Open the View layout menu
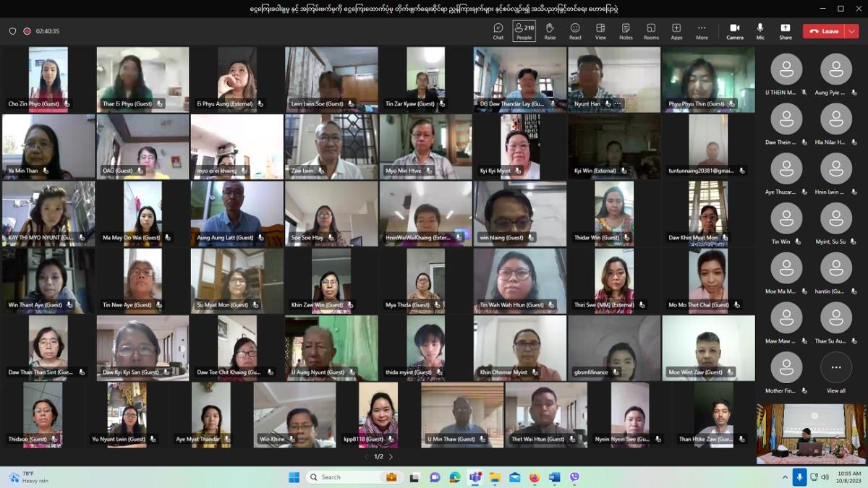This screenshot has width=868, height=488. (600, 31)
